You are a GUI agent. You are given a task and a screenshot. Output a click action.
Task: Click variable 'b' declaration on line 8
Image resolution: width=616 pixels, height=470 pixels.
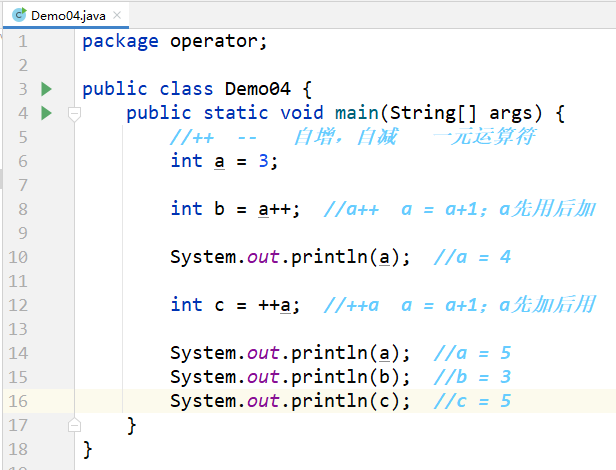click(219, 209)
